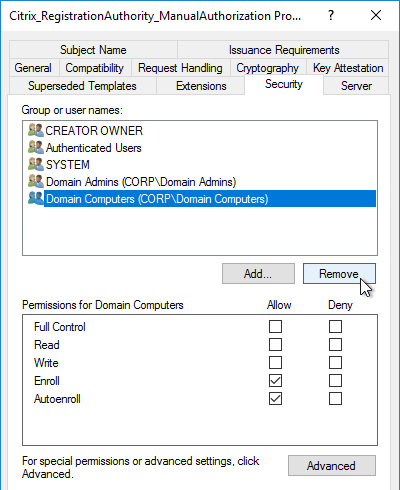This screenshot has width=400, height=490.
Task: Open the Superseded Templates tab
Action: tap(82, 86)
